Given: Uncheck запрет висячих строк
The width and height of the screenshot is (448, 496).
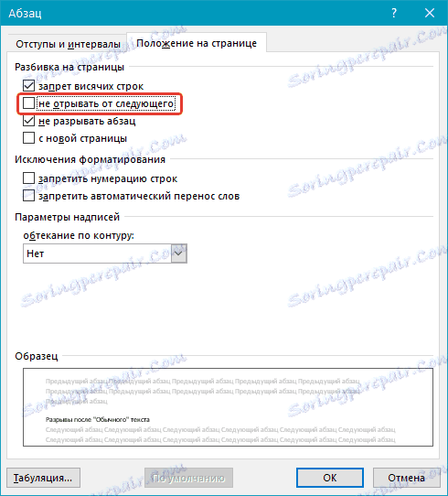Looking at the screenshot, I should click(28, 86).
